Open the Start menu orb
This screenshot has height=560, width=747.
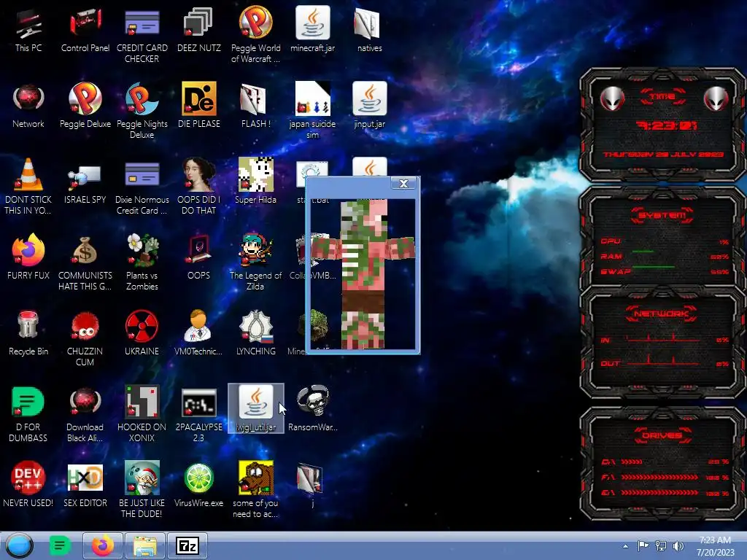20,545
